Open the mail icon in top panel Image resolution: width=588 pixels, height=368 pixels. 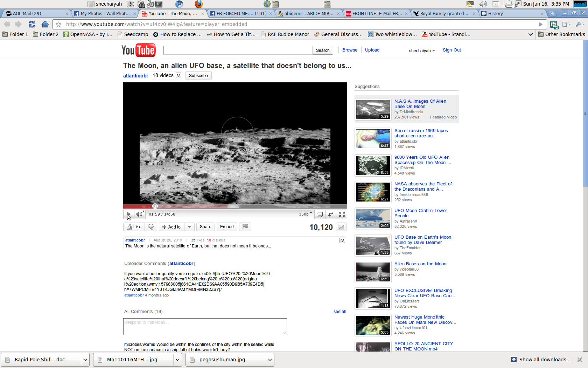coord(496,4)
